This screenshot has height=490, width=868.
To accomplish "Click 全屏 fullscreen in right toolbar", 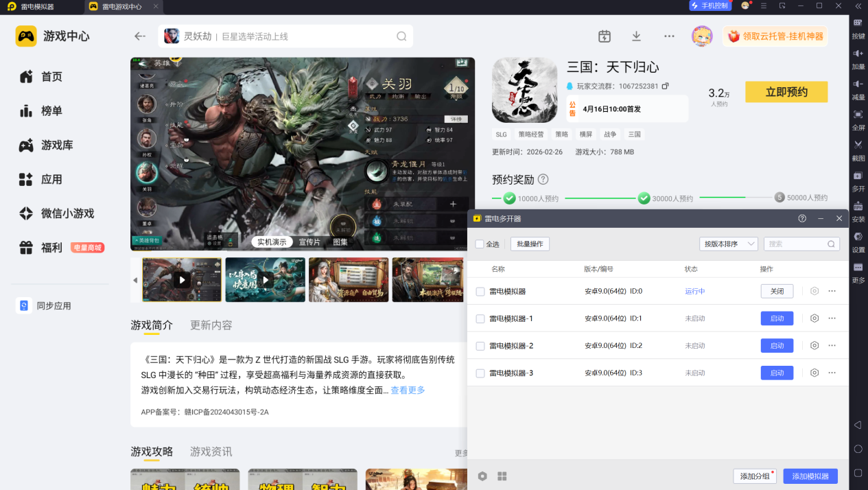I will (x=858, y=120).
